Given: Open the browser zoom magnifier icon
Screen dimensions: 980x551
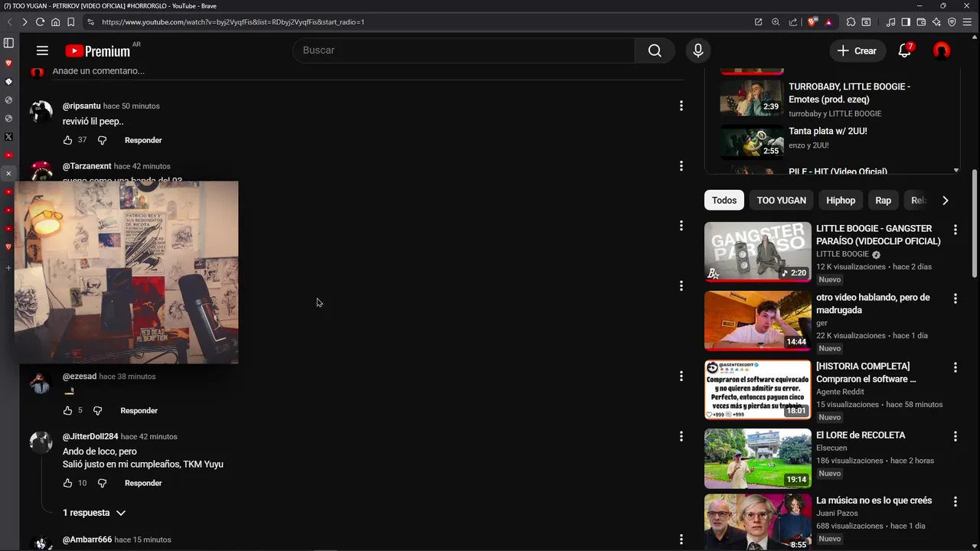Looking at the screenshot, I should pyautogui.click(x=776, y=22).
